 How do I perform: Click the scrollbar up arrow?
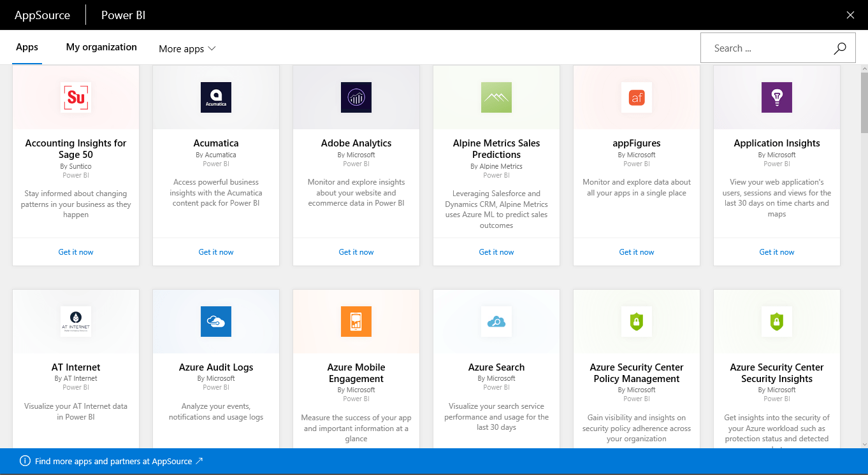coord(864,68)
